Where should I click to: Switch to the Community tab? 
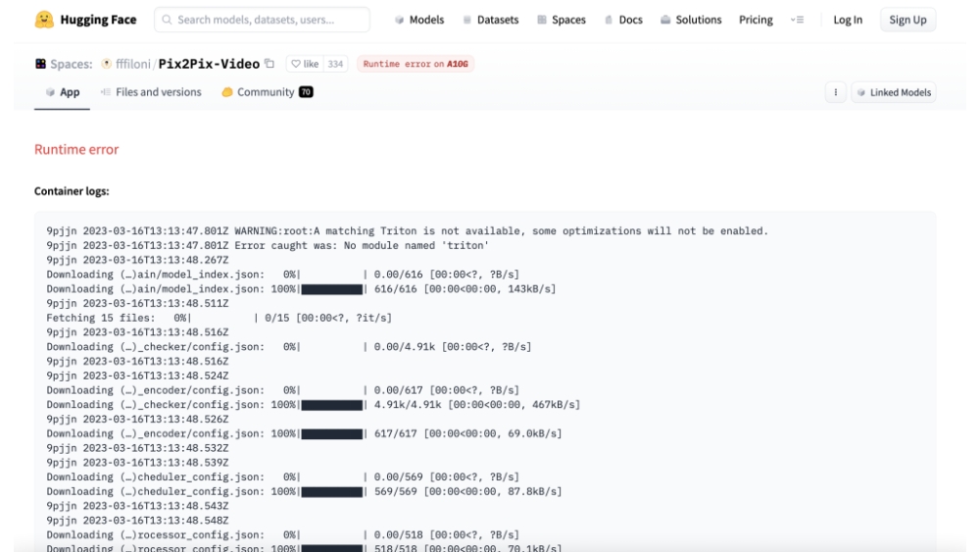pos(267,92)
